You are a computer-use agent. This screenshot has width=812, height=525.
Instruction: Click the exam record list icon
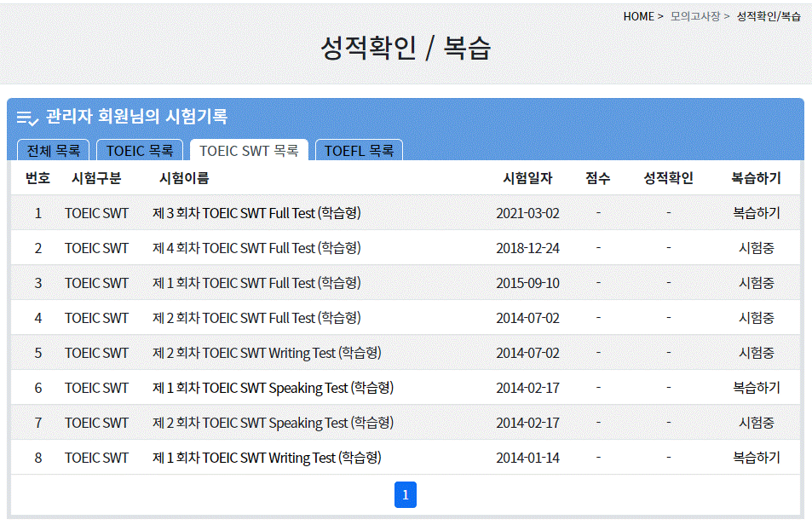(x=27, y=118)
